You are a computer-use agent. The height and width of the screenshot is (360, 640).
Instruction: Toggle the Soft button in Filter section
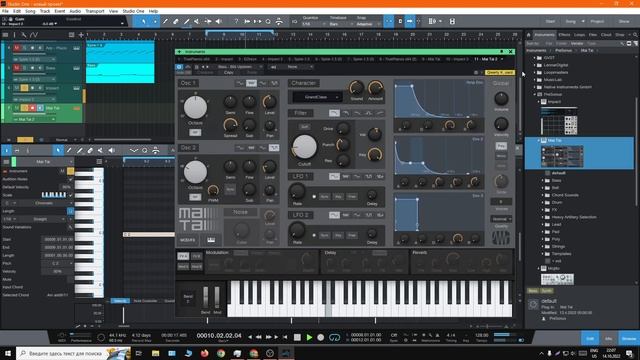(304, 127)
